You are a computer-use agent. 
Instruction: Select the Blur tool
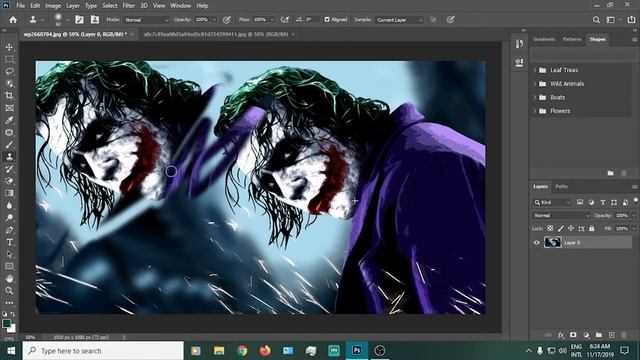pyautogui.click(x=9, y=205)
